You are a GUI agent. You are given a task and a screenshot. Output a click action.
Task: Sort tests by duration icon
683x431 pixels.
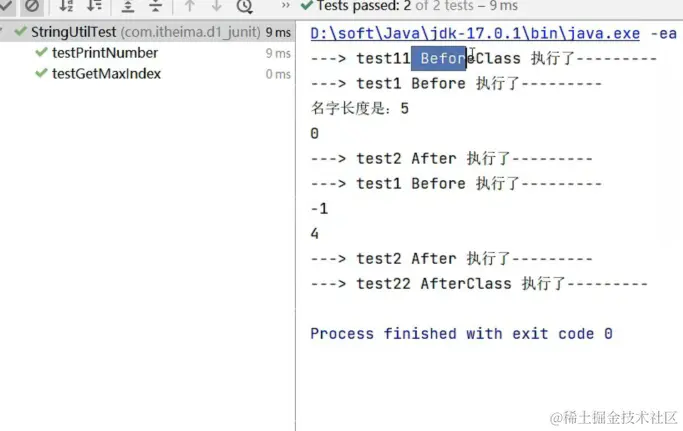point(94,6)
